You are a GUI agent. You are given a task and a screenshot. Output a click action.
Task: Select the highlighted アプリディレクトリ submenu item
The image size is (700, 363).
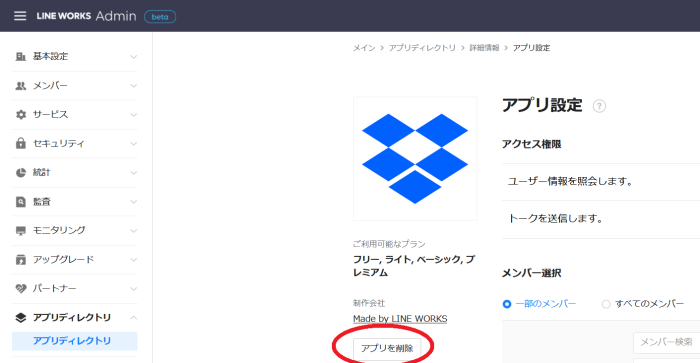[x=75, y=341]
